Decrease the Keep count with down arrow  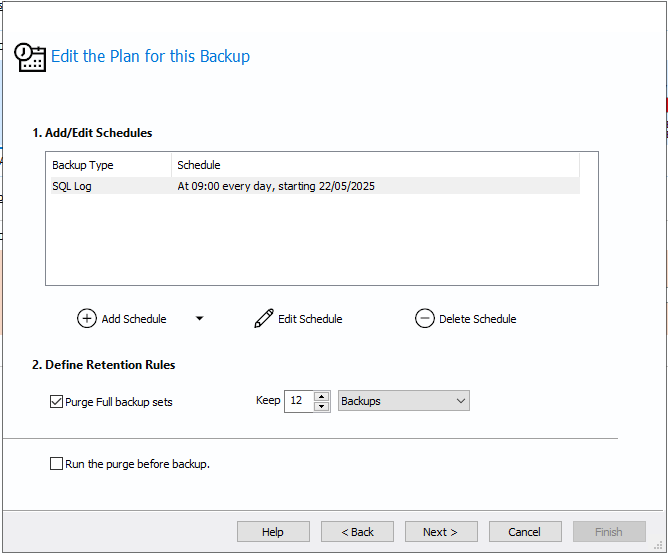coord(322,406)
